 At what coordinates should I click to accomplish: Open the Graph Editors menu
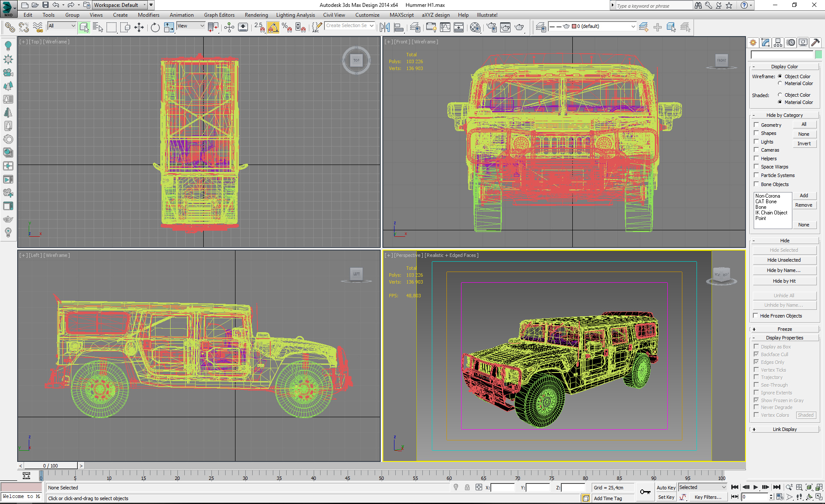pos(219,15)
